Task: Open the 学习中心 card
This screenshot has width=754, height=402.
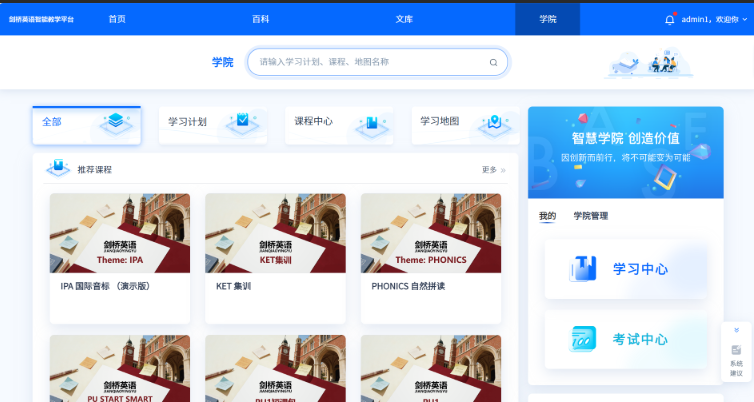Action: click(x=626, y=269)
